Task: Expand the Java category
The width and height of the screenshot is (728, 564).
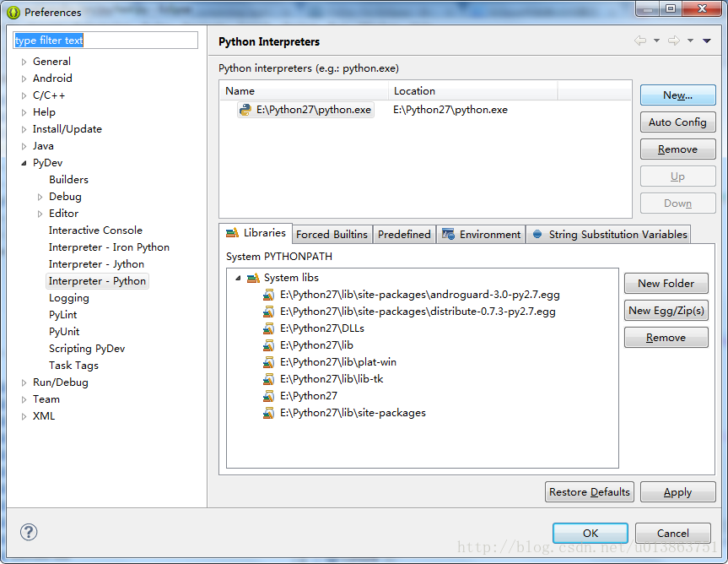Action: coord(24,146)
